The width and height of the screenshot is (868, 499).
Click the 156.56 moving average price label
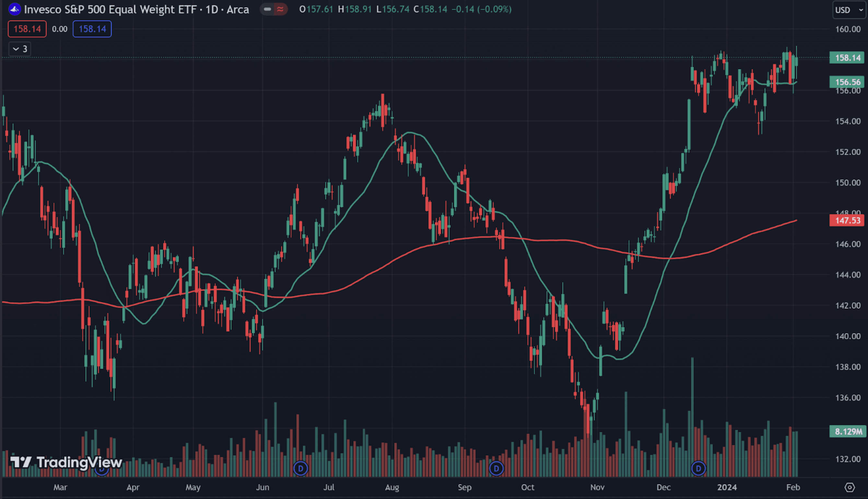point(847,82)
